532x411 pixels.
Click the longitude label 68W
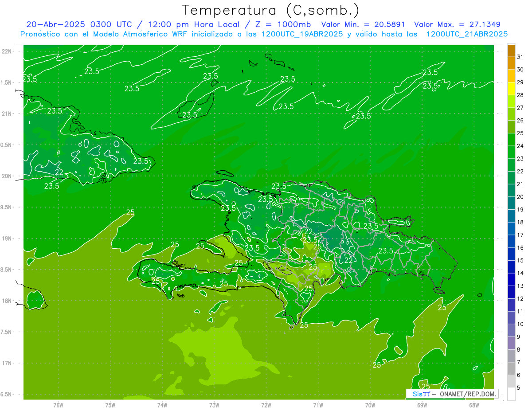pyautogui.click(x=474, y=405)
